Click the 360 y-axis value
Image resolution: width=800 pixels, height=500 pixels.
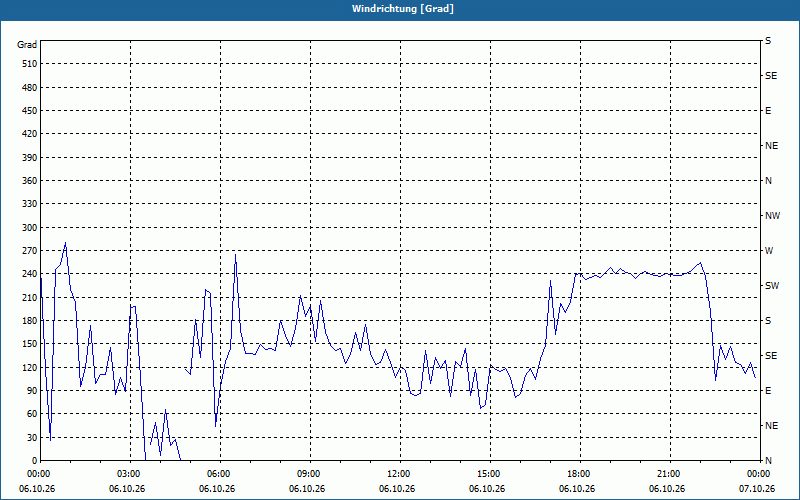click(x=29, y=181)
